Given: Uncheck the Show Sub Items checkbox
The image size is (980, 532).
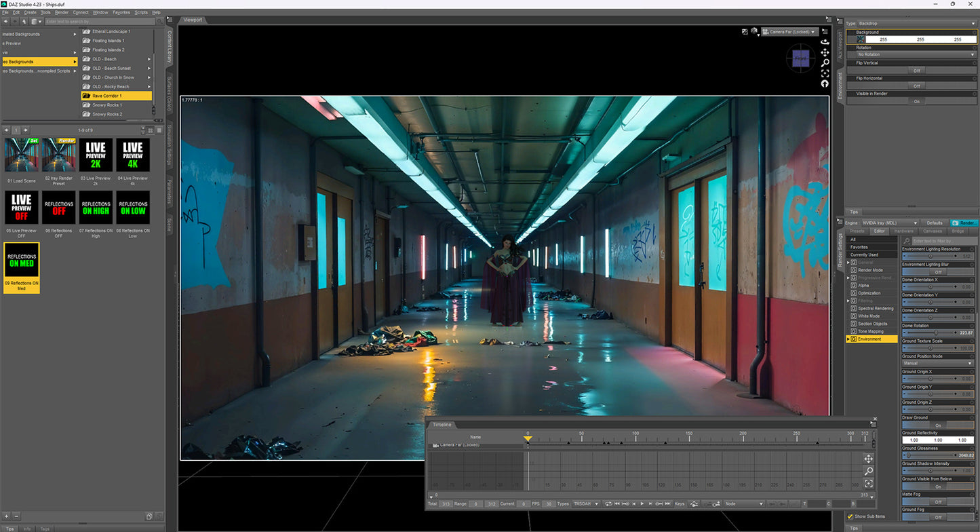Looking at the screenshot, I should pos(850,516).
